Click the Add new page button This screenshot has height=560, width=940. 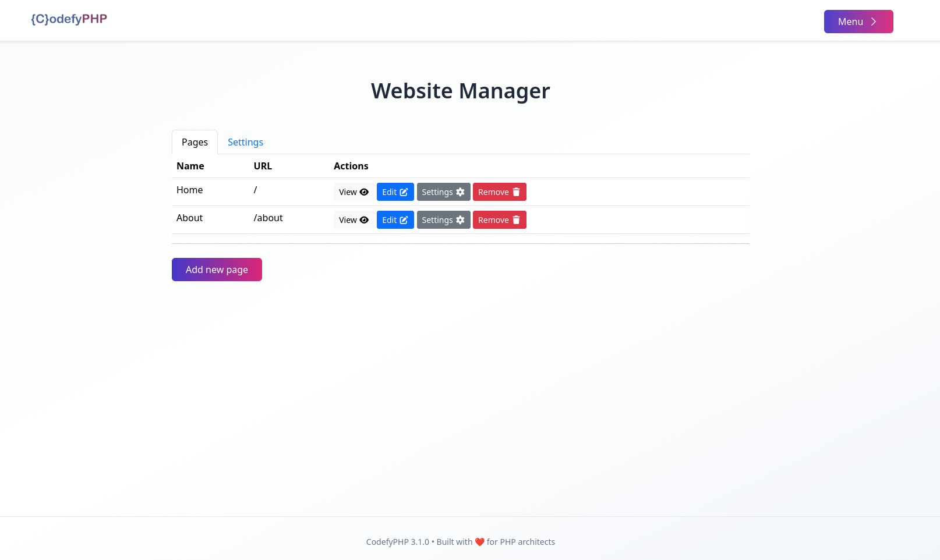(x=217, y=270)
